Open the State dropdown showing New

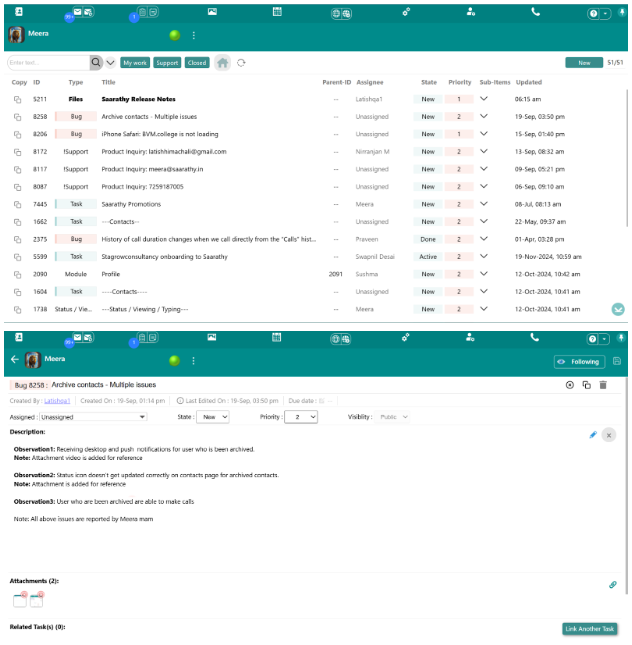coord(215,416)
